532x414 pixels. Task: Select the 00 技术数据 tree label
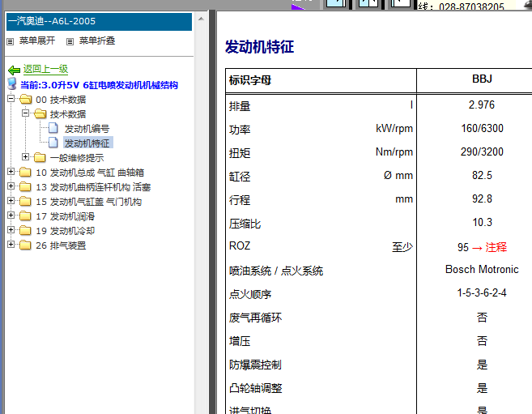[x=61, y=100]
